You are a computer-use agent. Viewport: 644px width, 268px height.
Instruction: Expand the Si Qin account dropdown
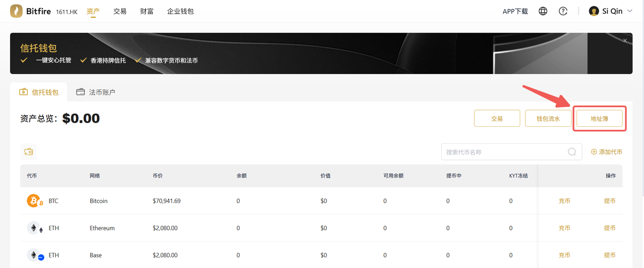point(630,11)
